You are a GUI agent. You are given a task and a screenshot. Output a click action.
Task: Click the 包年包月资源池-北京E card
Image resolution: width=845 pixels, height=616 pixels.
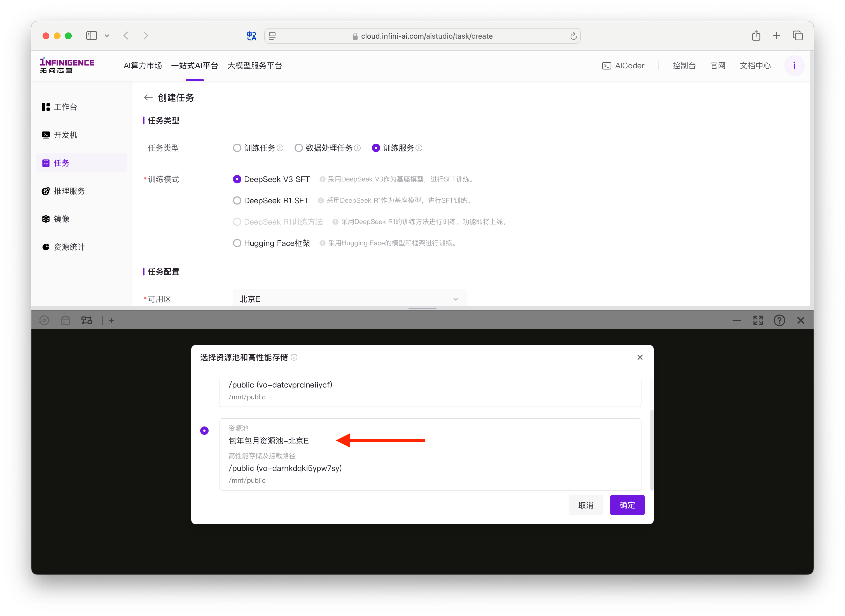(x=430, y=454)
